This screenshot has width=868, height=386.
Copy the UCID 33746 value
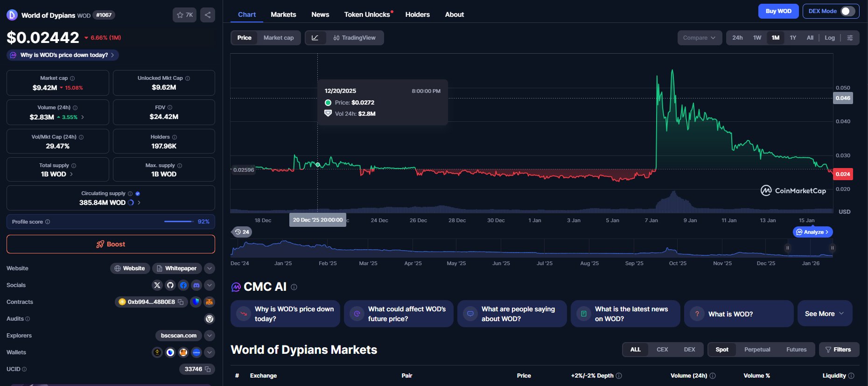208,369
